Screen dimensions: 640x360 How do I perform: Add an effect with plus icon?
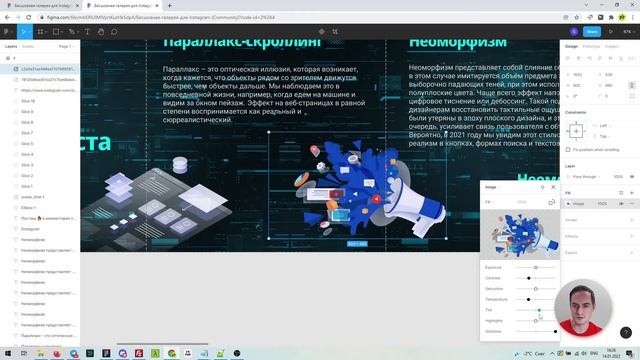point(632,236)
